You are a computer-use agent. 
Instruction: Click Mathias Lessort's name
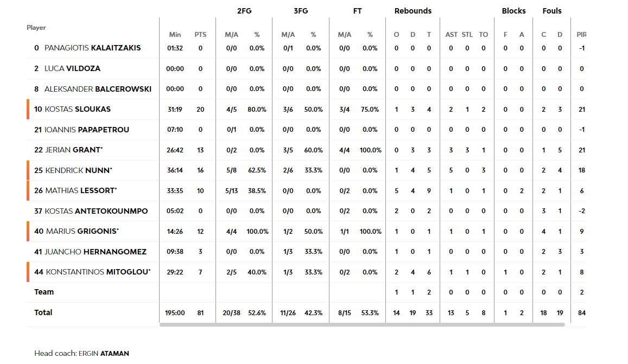coord(81,190)
